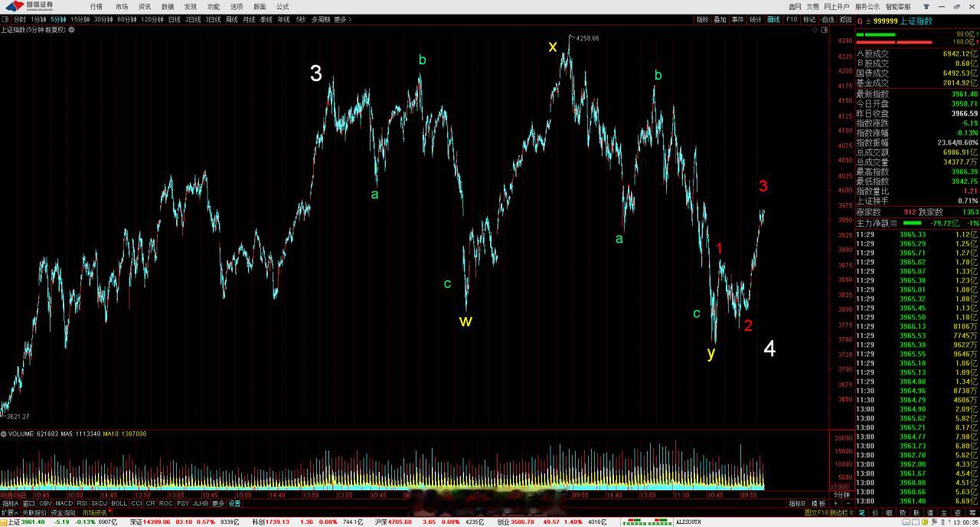The height and width of the screenshot is (527, 980).
Task: Switch to the 市场资讯 tab
Action: tap(96, 512)
